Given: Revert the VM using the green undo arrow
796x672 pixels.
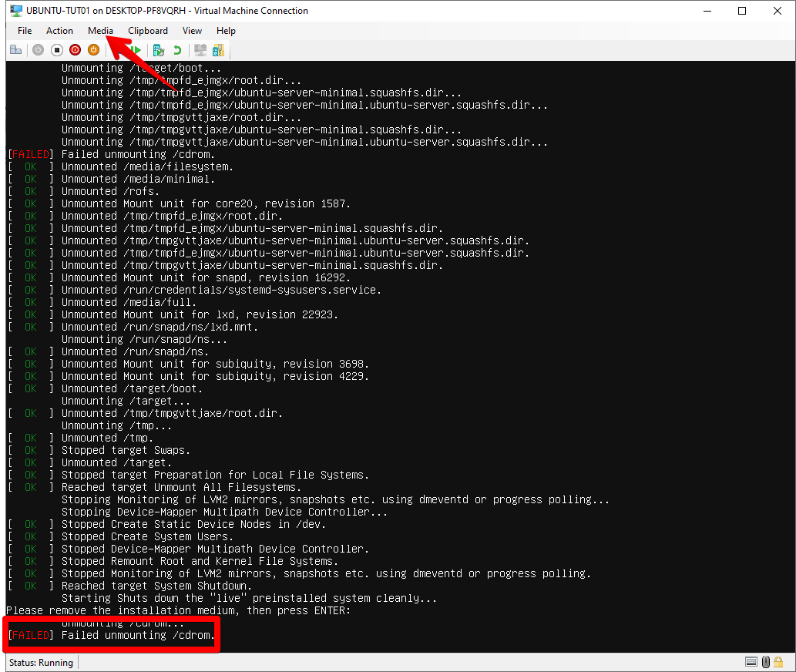Looking at the screenshot, I should (177, 50).
